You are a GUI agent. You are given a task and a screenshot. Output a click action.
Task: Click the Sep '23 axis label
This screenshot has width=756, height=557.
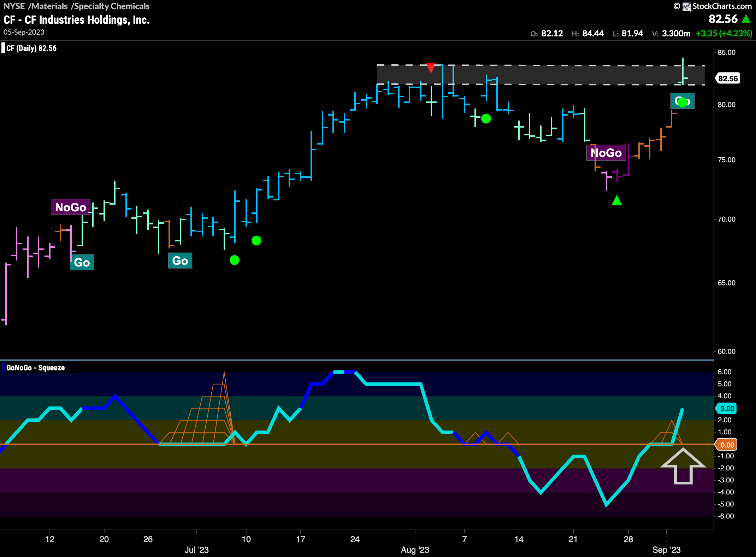click(x=667, y=550)
